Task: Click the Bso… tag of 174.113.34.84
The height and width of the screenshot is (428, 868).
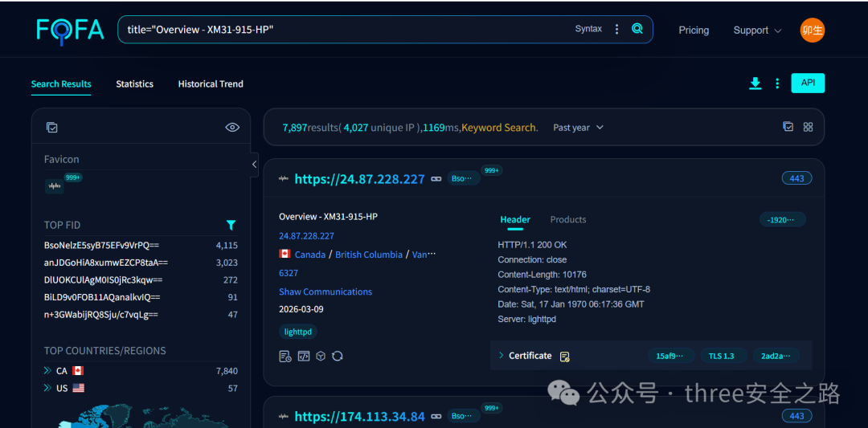Action: (x=464, y=416)
